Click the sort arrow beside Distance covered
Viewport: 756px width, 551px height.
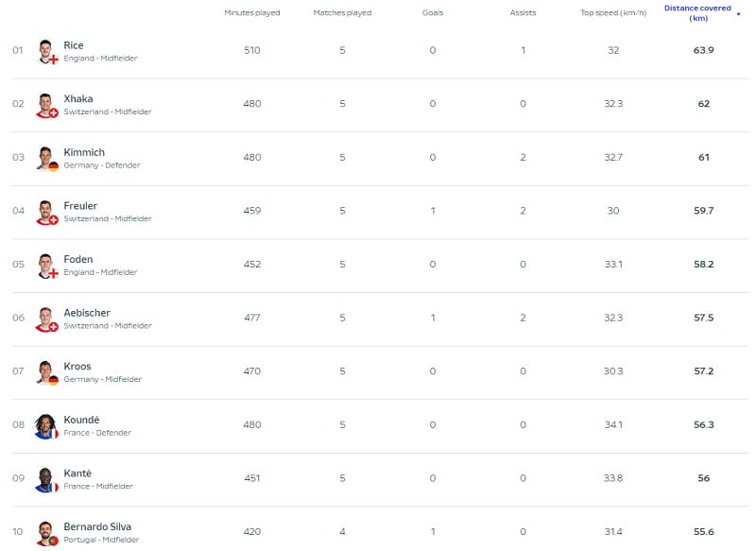(x=738, y=13)
